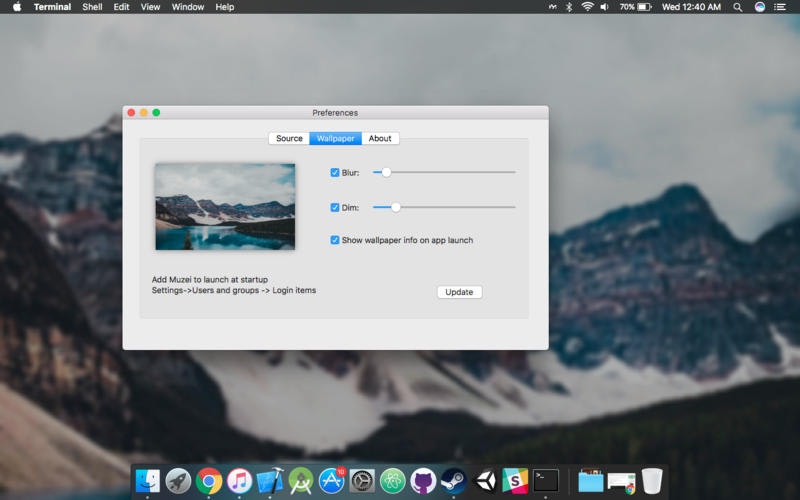Open the Edit menu
The image size is (800, 500).
coord(121,7)
